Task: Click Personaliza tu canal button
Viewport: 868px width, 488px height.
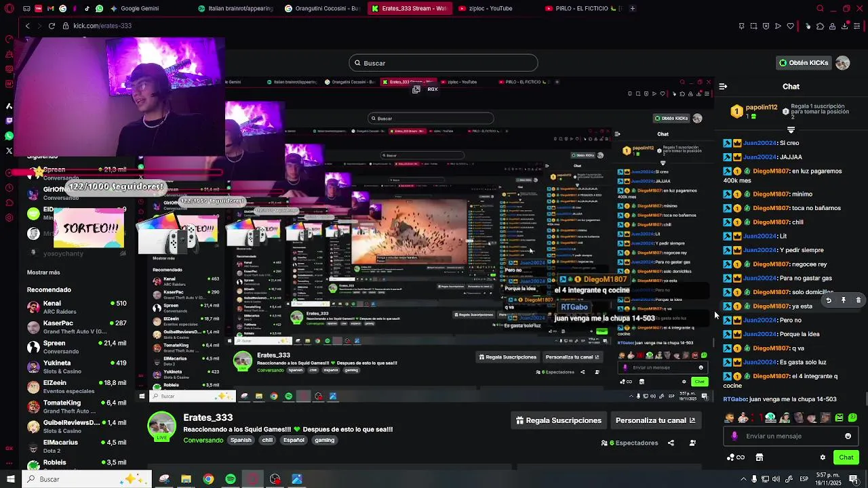Action: pyautogui.click(x=655, y=421)
